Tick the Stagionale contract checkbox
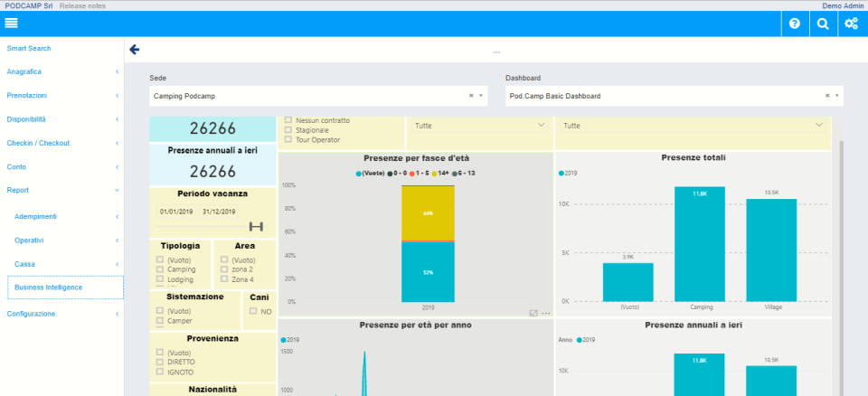Image resolution: width=868 pixels, height=396 pixels. (288, 129)
